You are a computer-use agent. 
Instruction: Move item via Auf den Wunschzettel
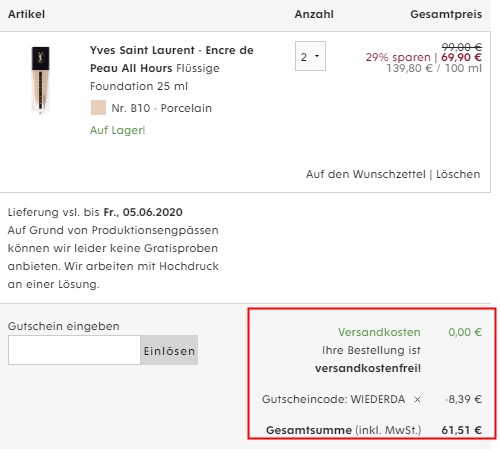(x=366, y=174)
